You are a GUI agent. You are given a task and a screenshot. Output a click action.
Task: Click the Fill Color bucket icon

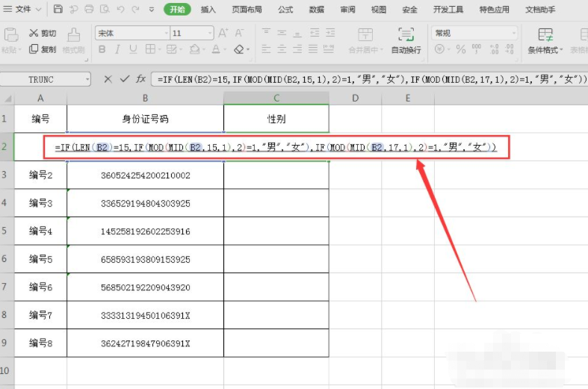pyautogui.click(x=194, y=49)
